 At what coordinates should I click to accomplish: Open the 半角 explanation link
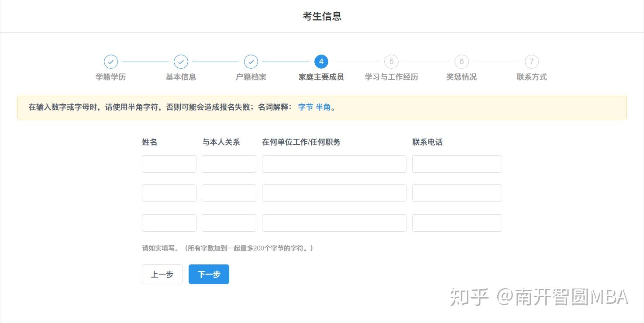[x=323, y=107]
